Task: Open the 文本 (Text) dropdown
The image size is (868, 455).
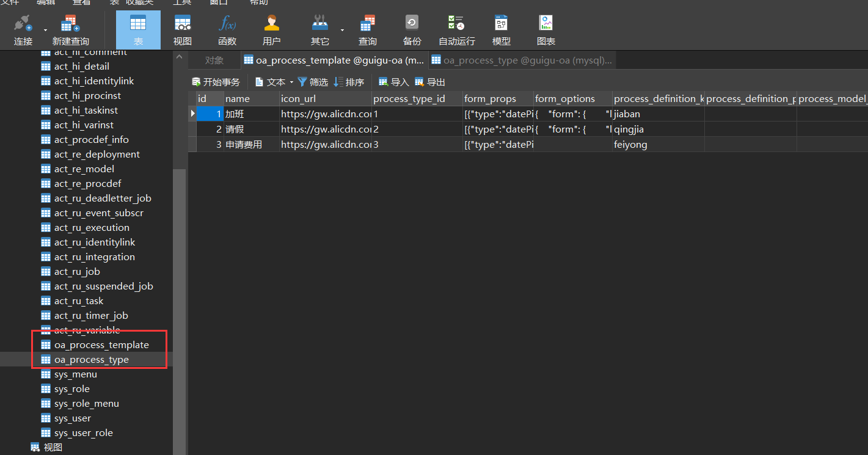Action: (x=274, y=82)
